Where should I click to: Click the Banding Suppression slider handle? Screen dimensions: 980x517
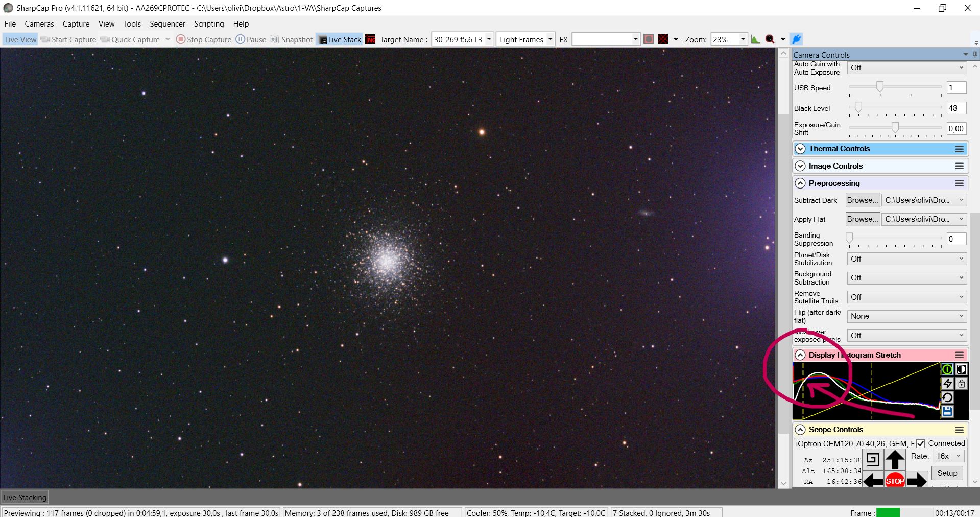849,238
